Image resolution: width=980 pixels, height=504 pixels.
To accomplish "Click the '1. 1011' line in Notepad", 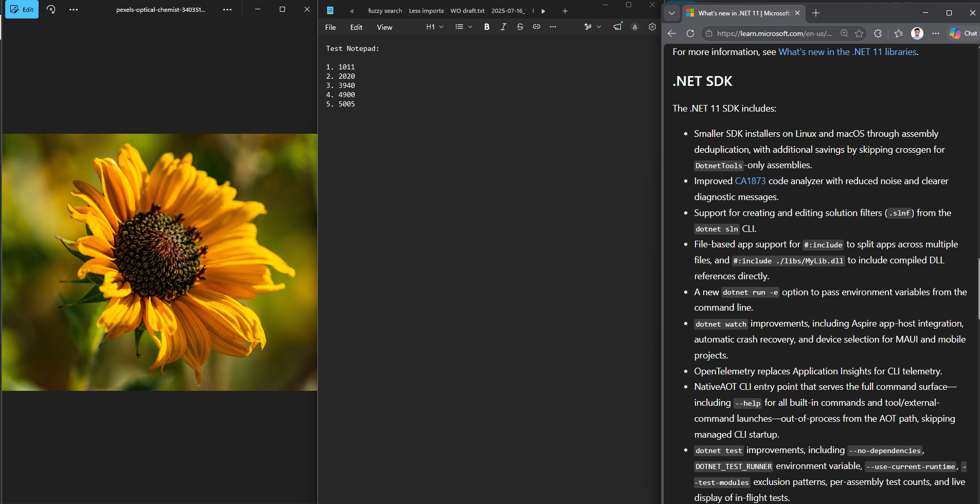I will click(340, 67).
